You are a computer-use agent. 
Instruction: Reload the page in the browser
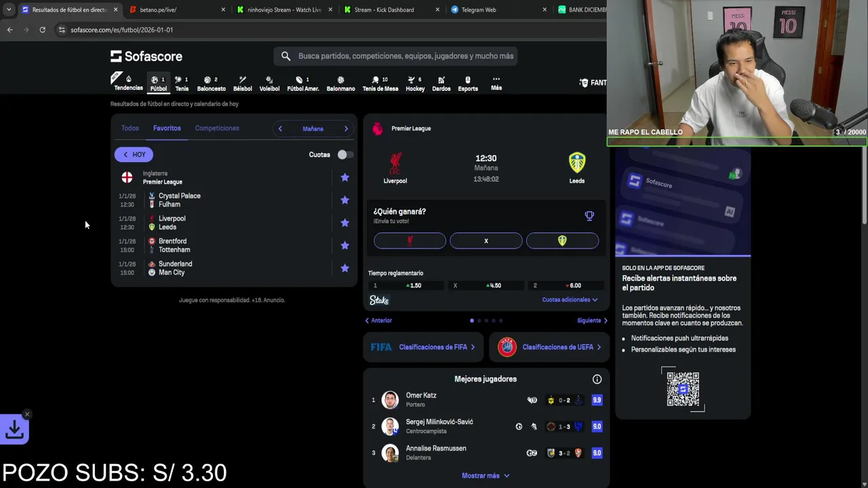coord(42,30)
